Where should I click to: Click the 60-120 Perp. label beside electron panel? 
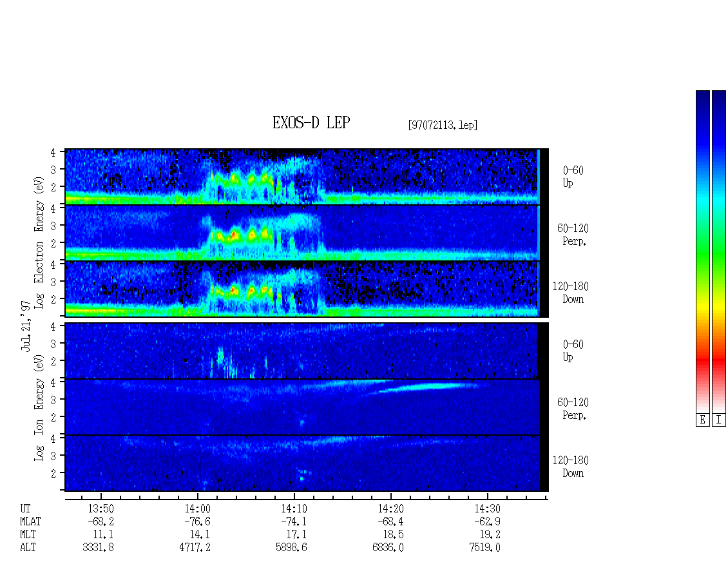(573, 235)
